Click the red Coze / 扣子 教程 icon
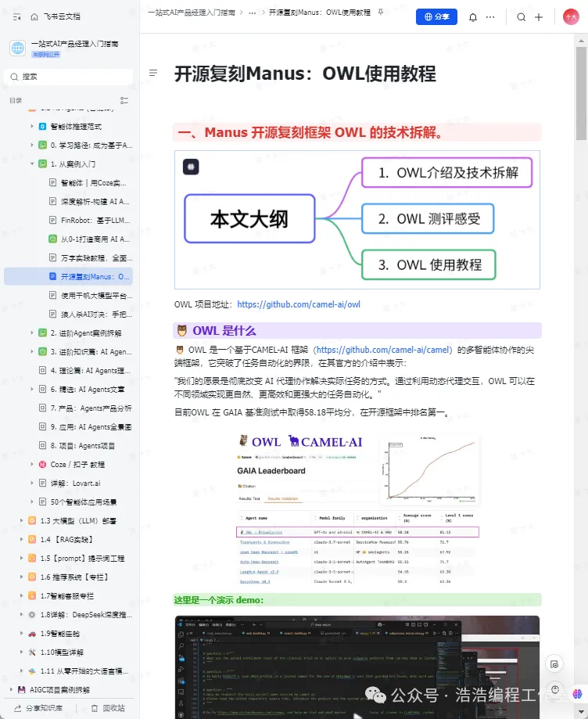This screenshot has width=588, height=719. pos(42,465)
